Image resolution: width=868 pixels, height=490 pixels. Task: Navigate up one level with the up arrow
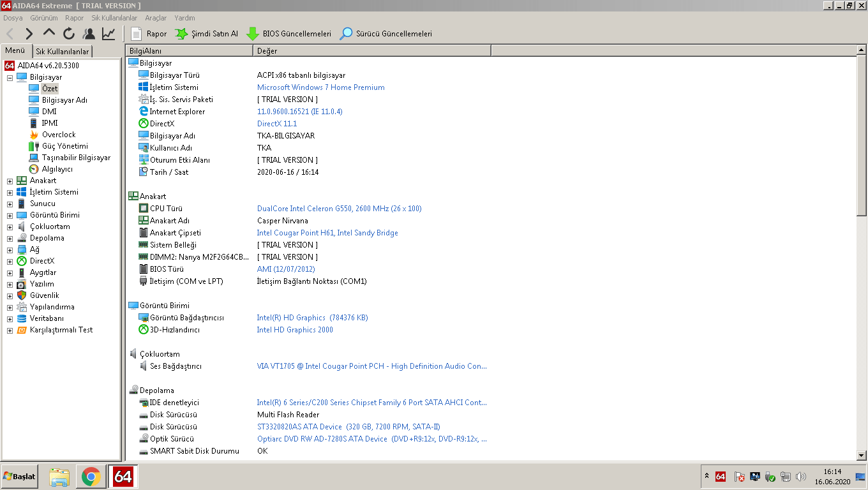pyautogui.click(x=49, y=34)
